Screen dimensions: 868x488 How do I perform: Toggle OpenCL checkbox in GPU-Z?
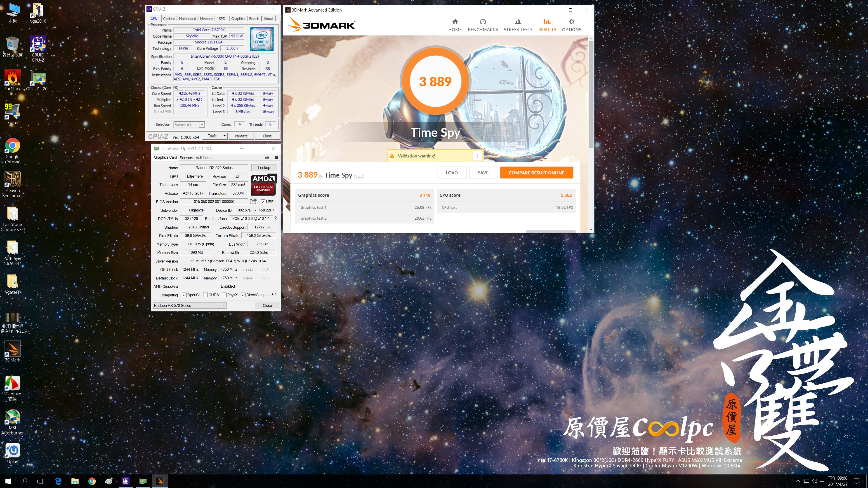[x=184, y=295]
